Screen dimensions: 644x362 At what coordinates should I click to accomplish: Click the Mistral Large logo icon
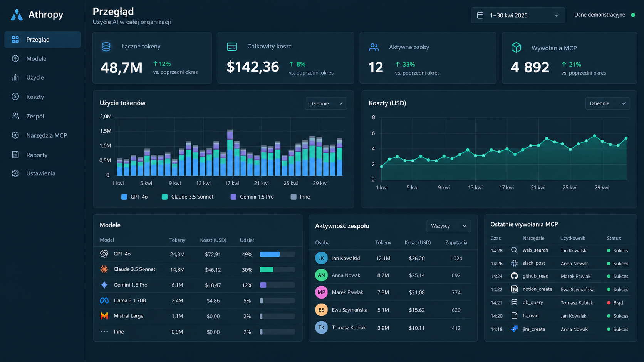click(104, 316)
